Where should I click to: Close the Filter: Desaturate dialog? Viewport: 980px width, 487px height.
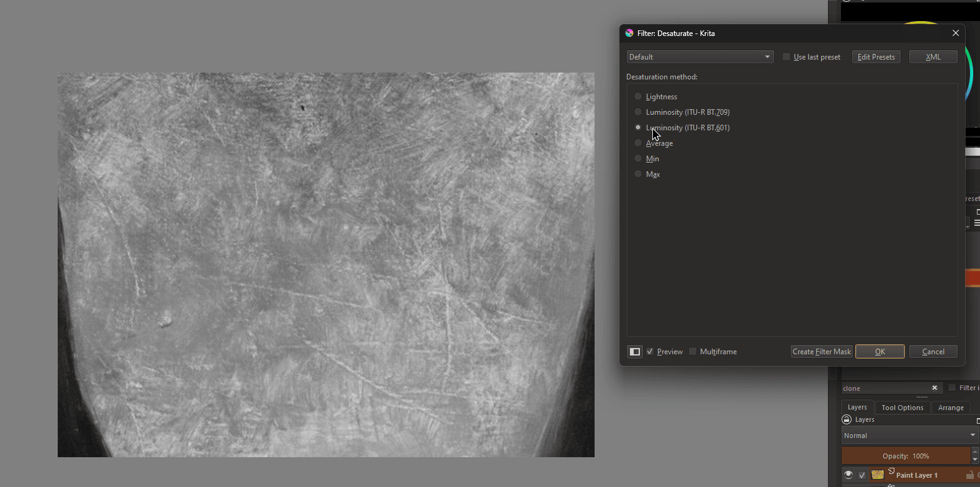(955, 34)
